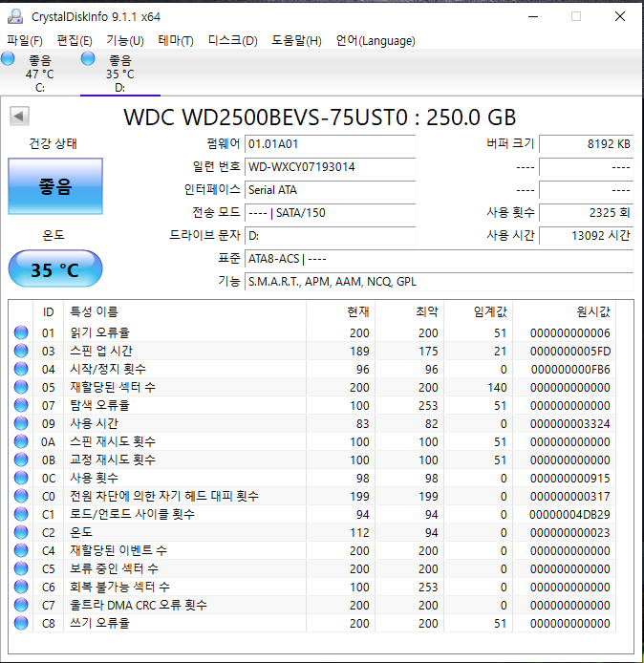This screenshot has height=663, width=644.
Task: Select the 온도 attribute name in table
Action: [81, 533]
